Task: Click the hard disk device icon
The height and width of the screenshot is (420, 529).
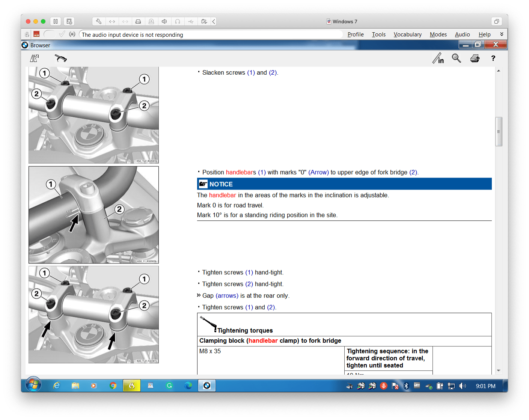Action: 138,21
